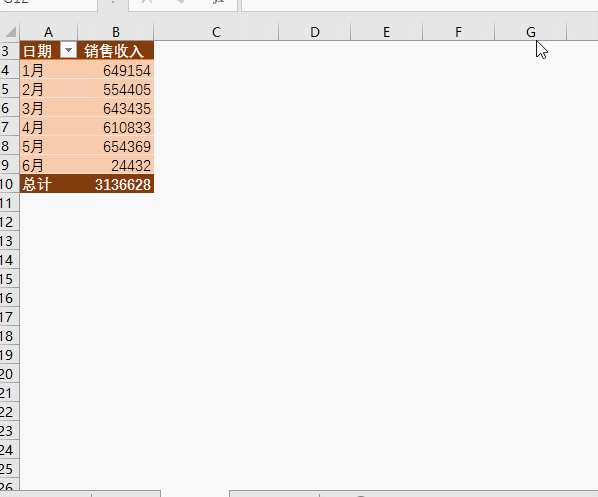Select cell with value 3136628
Screen dimensions: 598x497
click(116, 184)
